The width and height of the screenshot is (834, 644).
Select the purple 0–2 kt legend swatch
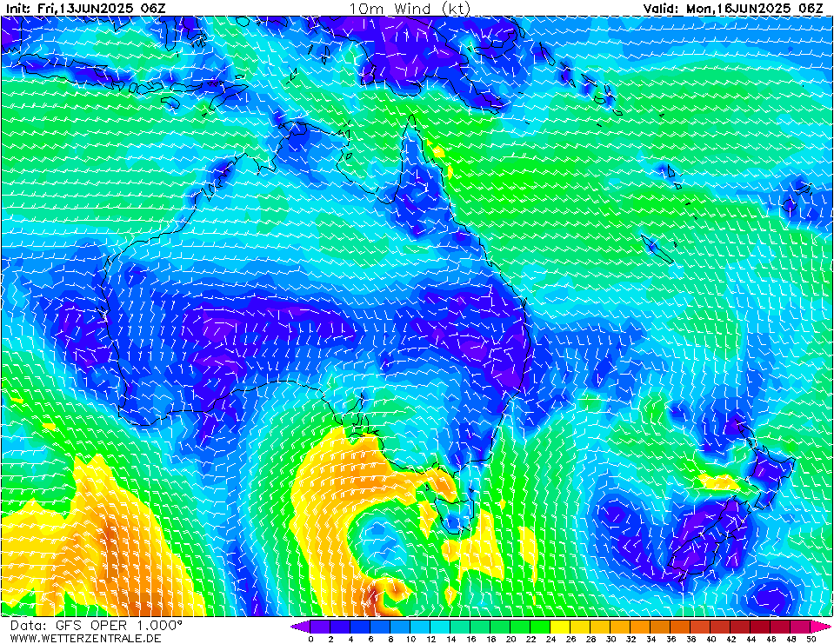pyautogui.click(x=320, y=626)
